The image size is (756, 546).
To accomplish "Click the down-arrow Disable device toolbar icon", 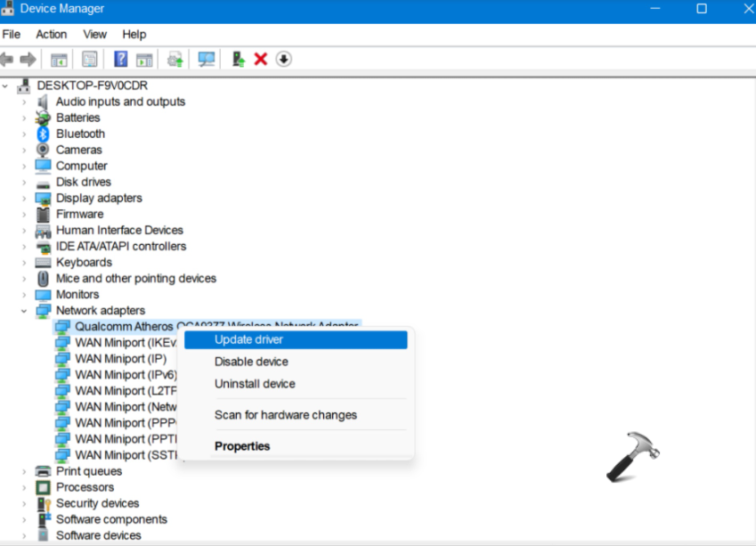I will pyautogui.click(x=284, y=60).
